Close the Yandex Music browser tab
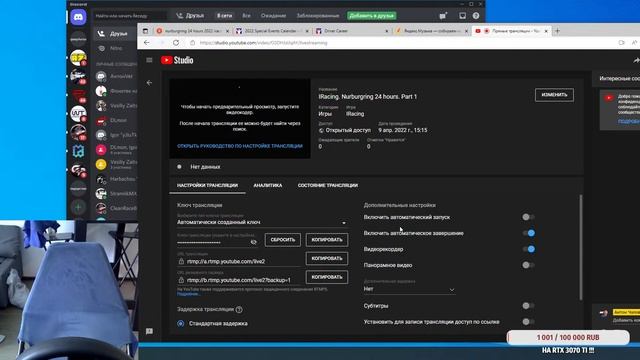This screenshot has height=360, width=640. pyautogui.click(x=467, y=31)
